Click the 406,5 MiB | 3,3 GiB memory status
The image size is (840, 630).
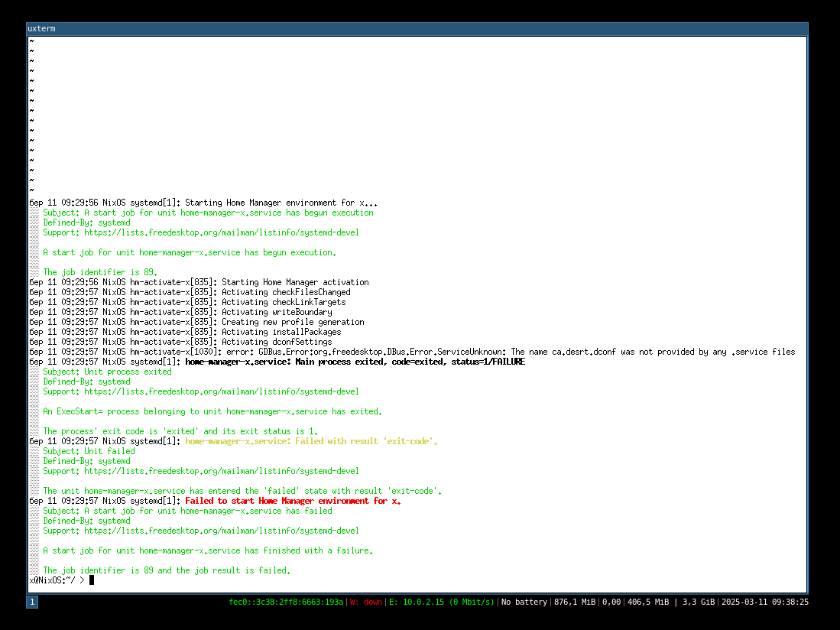pyautogui.click(x=671, y=602)
